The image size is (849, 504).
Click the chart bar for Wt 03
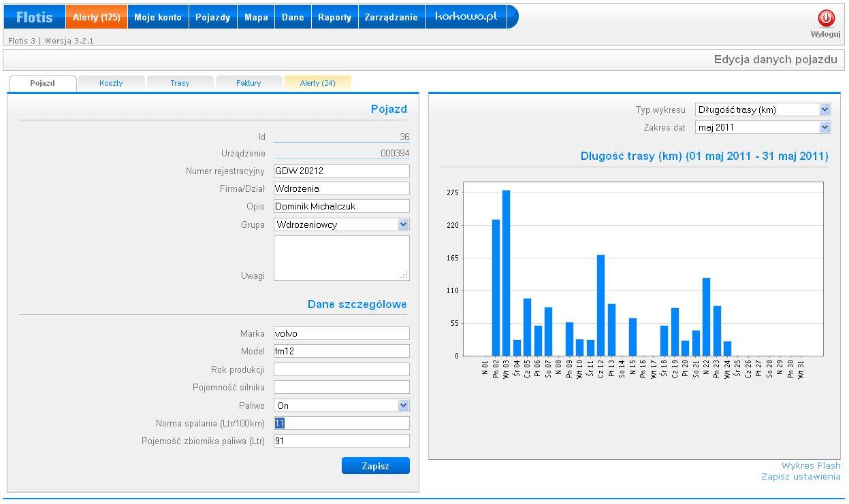(507, 273)
